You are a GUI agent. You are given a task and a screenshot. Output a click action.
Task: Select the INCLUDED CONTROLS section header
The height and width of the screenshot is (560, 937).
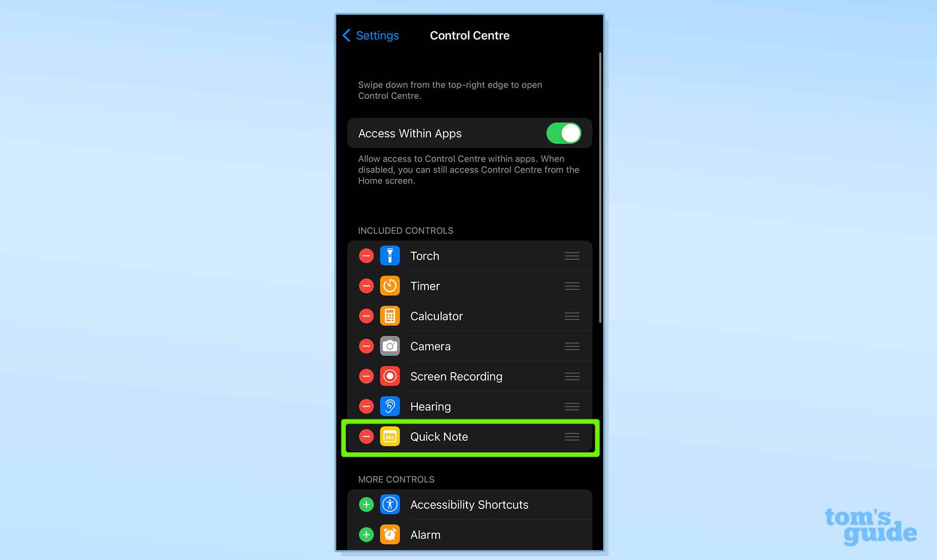pos(406,230)
